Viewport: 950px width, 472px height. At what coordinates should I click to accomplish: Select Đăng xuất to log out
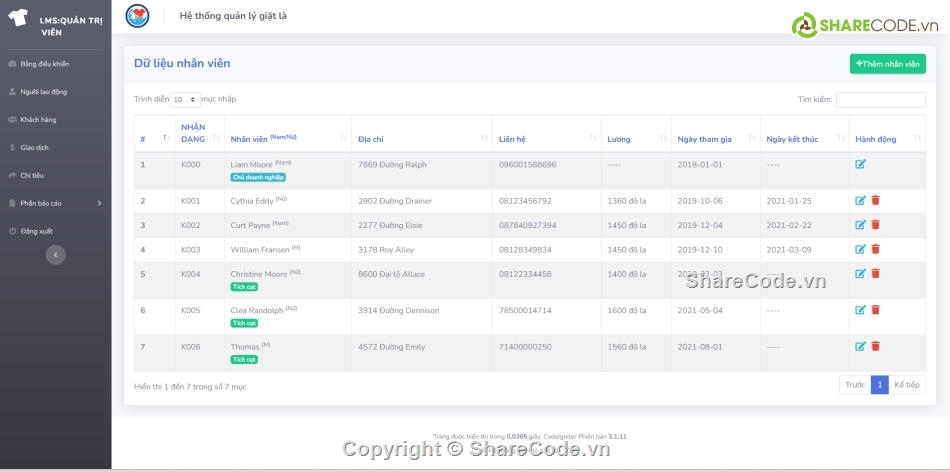click(x=36, y=231)
